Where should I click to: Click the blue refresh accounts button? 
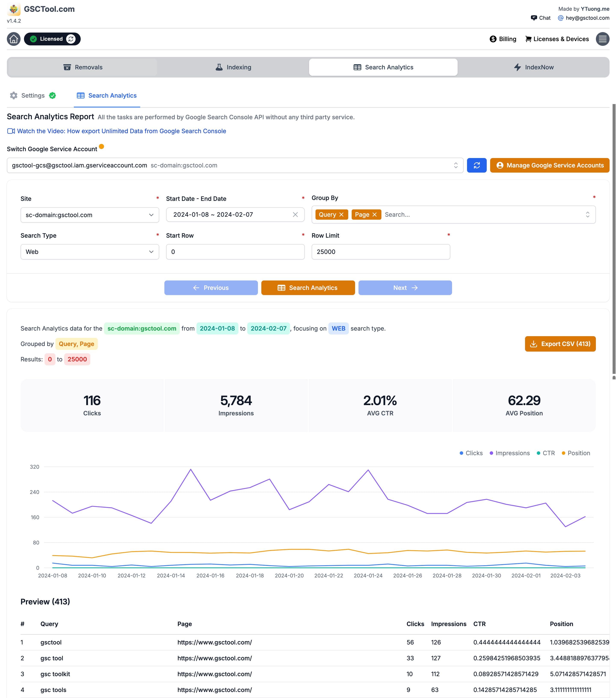tap(477, 165)
